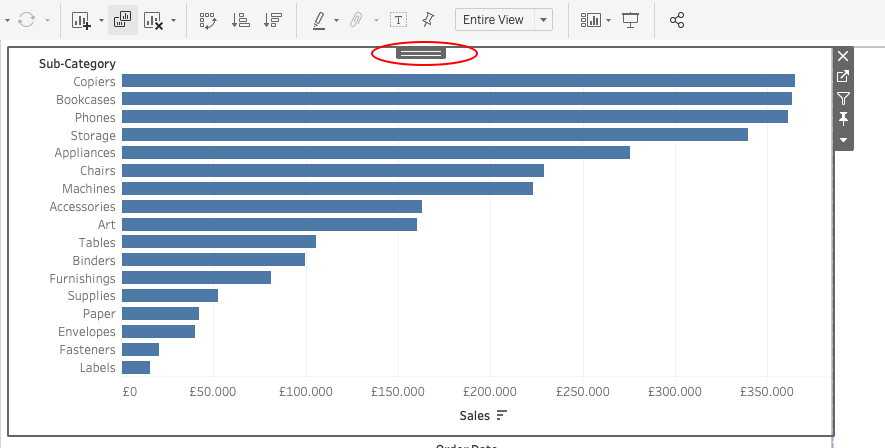Swap rows and columns
885x448 pixels.
[208, 20]
